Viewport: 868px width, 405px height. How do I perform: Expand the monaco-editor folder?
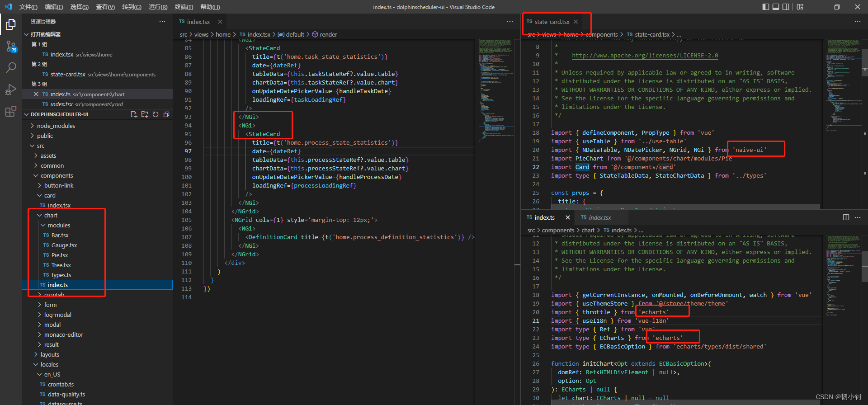click(64, 334)
